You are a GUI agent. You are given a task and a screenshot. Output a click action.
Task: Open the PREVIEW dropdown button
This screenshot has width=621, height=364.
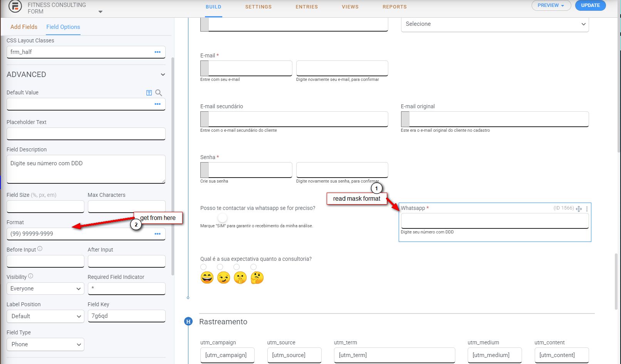[551, 5]
